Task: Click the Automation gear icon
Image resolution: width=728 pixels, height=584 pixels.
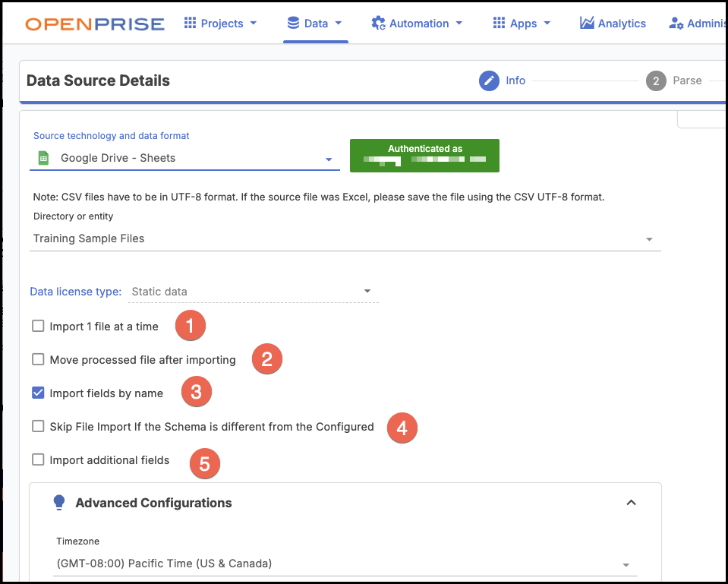Action: coord(378,24)
